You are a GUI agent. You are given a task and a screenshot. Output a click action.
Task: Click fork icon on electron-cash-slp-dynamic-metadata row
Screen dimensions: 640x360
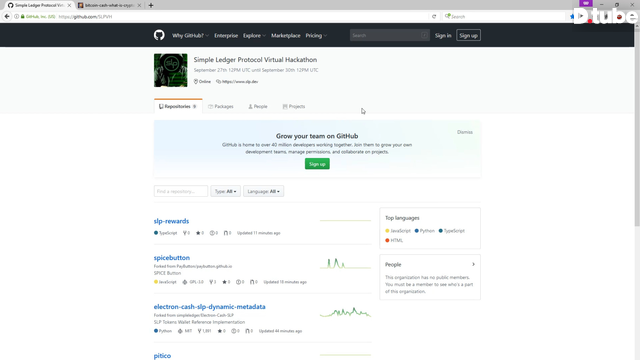[x=200, y=331]
